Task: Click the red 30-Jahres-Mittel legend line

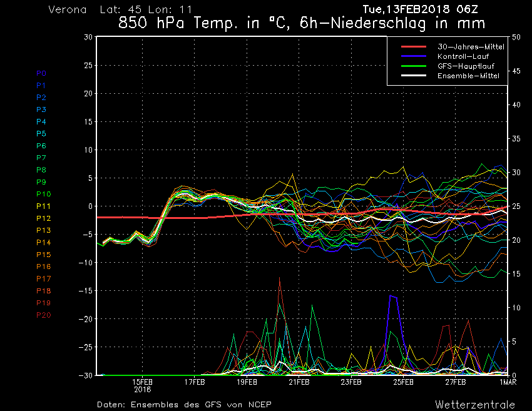Action: pos(414,47)
